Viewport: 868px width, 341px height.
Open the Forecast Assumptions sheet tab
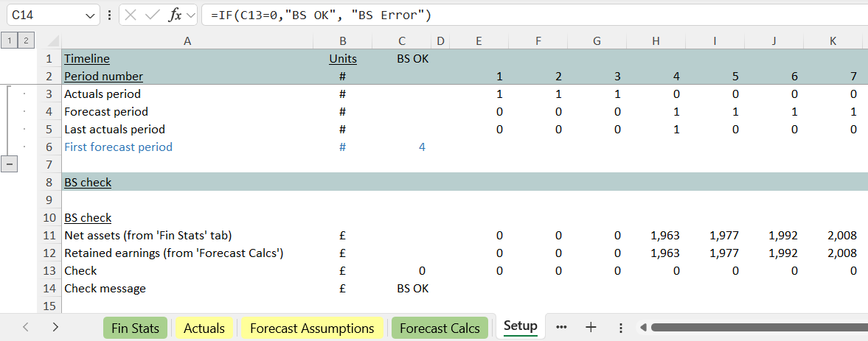312,328
